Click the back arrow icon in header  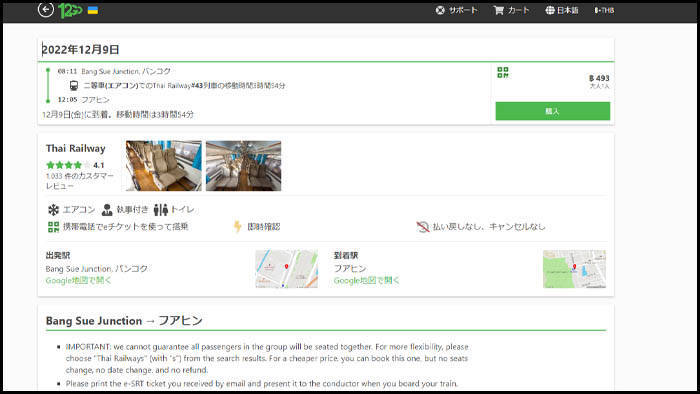pyautogui.click(x=46, y=9)
